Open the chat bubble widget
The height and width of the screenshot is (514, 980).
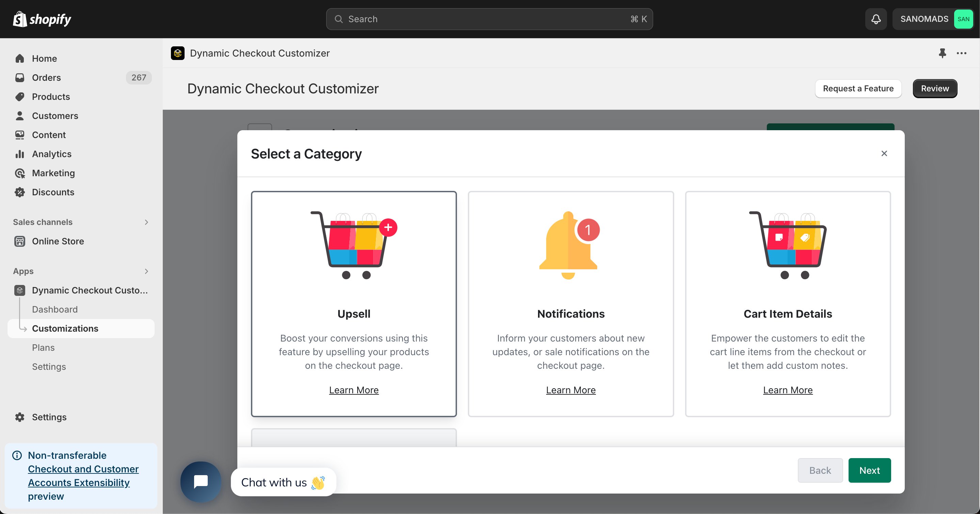(201, 482)
